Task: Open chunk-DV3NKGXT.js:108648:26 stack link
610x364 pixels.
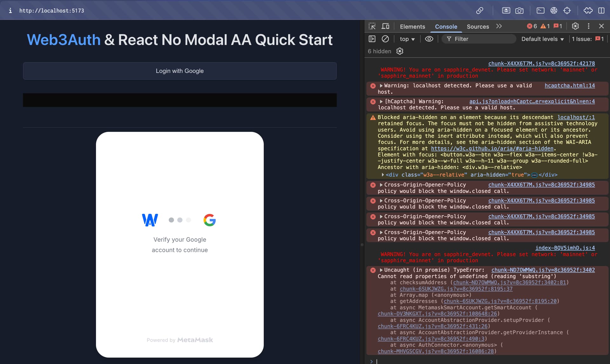Action: pyautogui.click(x=437, y=314)
